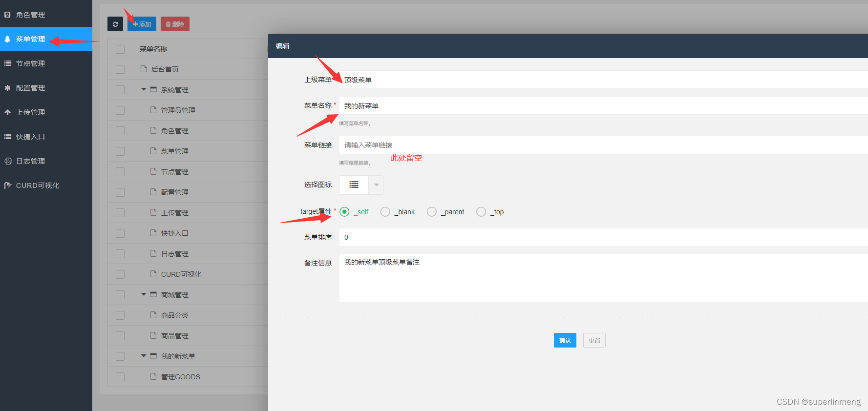Select the _parent target radio button
Viewport: 868px width, 411px height.
tap(432, 212)
